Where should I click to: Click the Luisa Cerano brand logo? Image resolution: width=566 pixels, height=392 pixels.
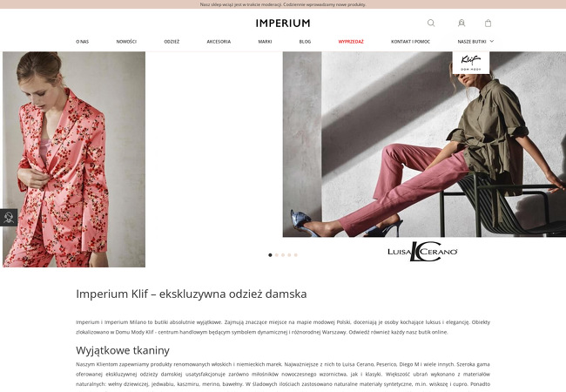click(422, 251)
